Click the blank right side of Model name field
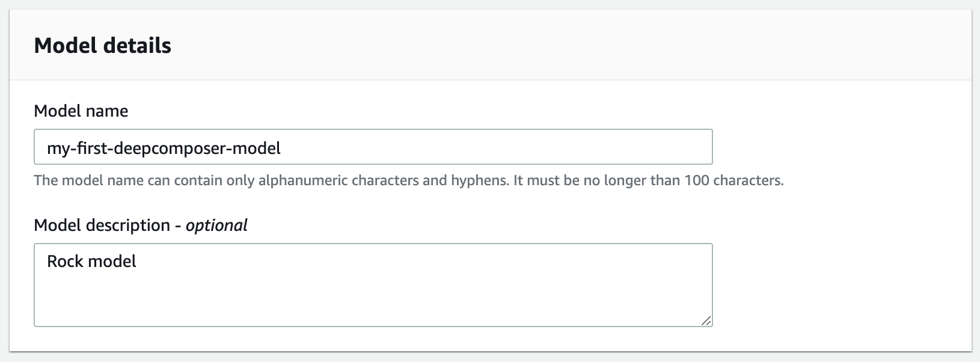 click(x=541, y=147)
